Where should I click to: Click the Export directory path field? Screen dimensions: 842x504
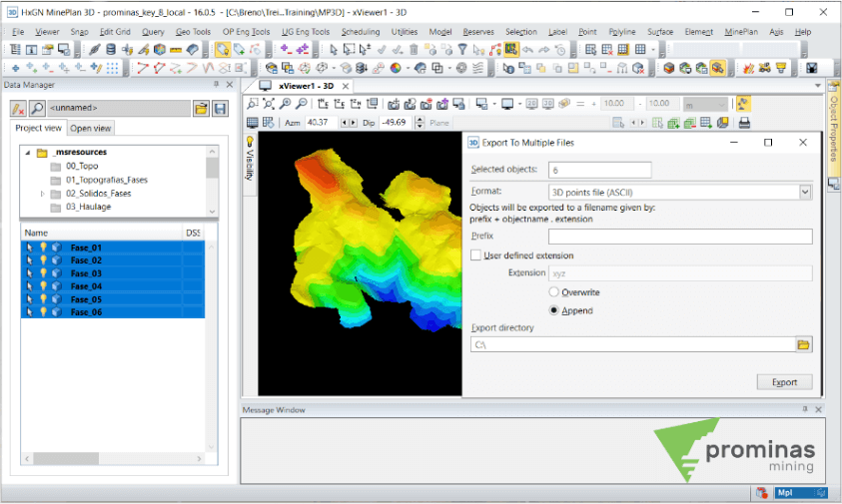(x=632, y=344)
